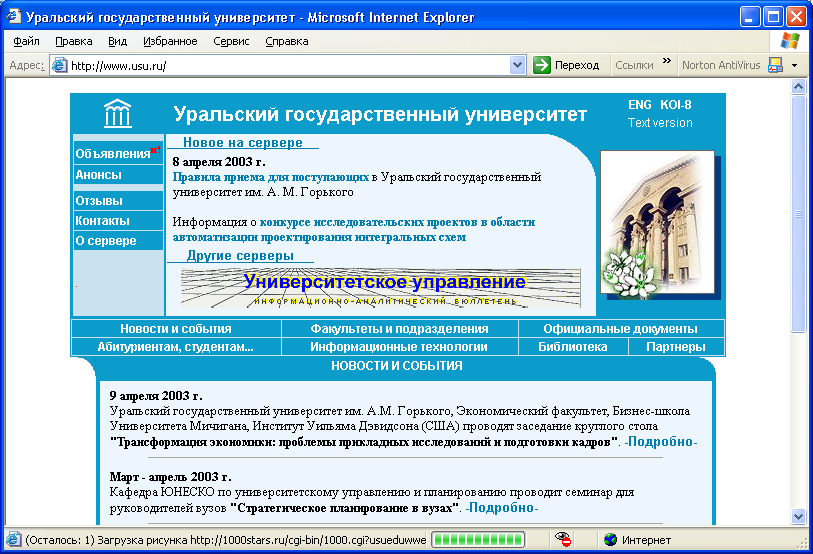Click the Norton AntiVirus toolbar label
This screenshot has height=554, width=813.
coord(721,65)
